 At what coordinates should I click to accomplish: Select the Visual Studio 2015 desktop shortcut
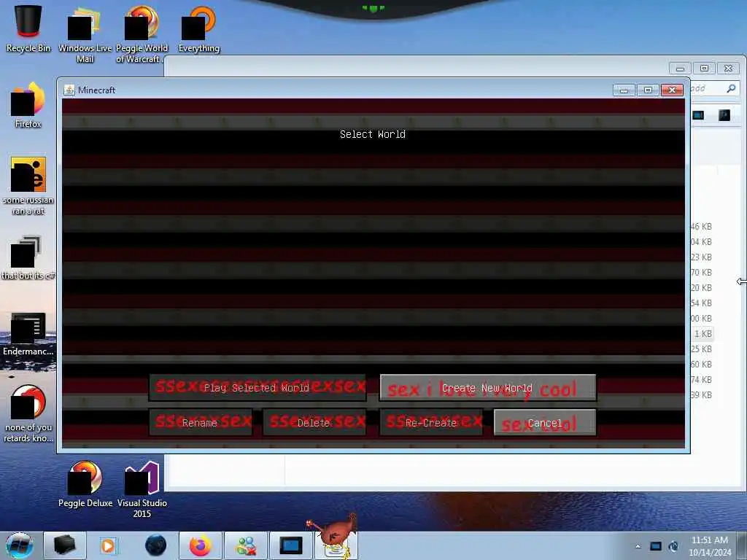(142, 489)
